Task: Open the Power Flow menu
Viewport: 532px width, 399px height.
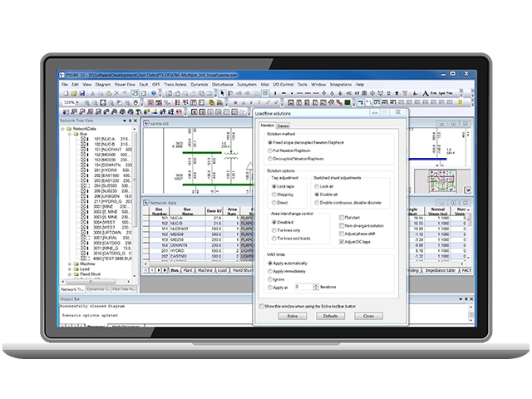Action: 125,85
